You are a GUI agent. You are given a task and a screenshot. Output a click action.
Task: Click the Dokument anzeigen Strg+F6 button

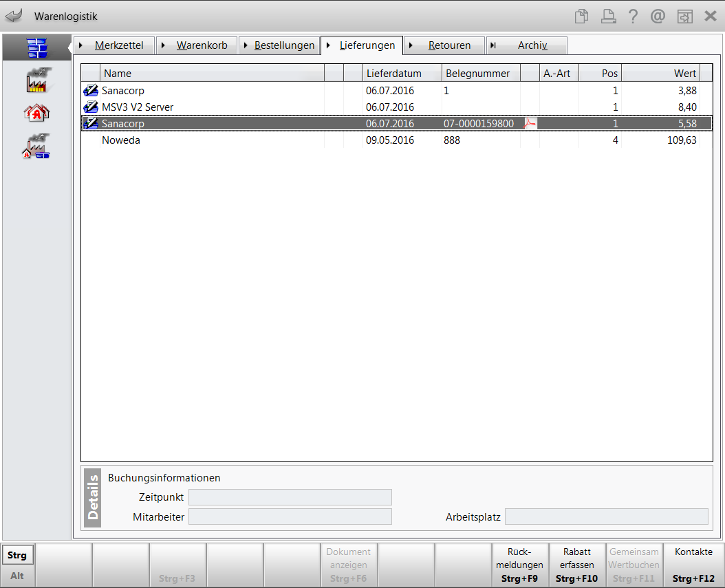click(x=348, y=565)
